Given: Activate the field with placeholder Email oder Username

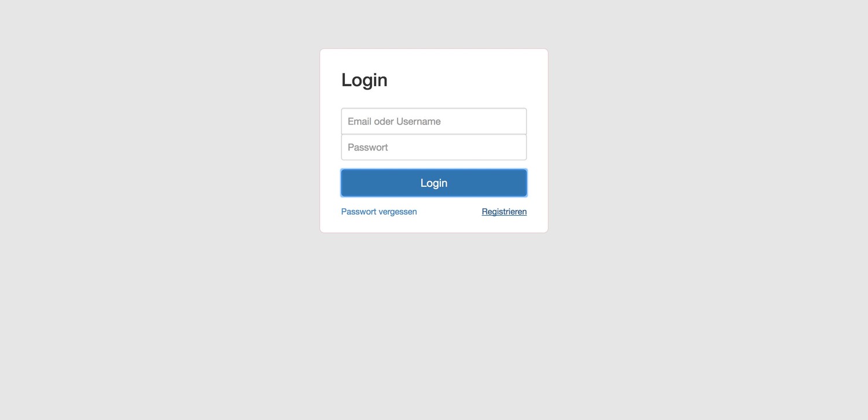Looking at the screenshot, I should click(434, 121).
